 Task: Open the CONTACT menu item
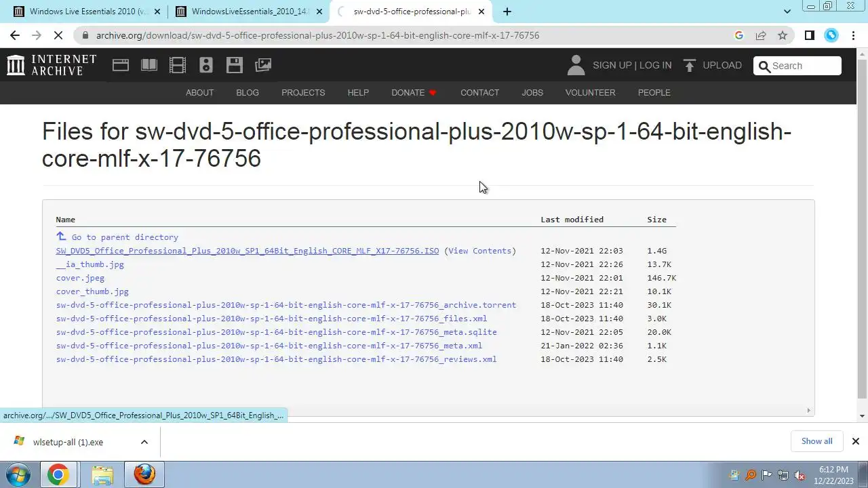[x=479, y=93]
